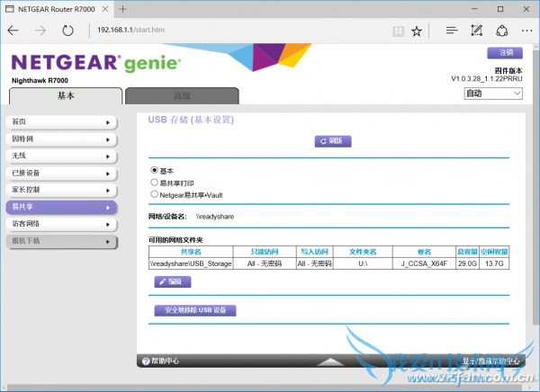Open the browser More actions ellipsis

[x=526, y=31]
